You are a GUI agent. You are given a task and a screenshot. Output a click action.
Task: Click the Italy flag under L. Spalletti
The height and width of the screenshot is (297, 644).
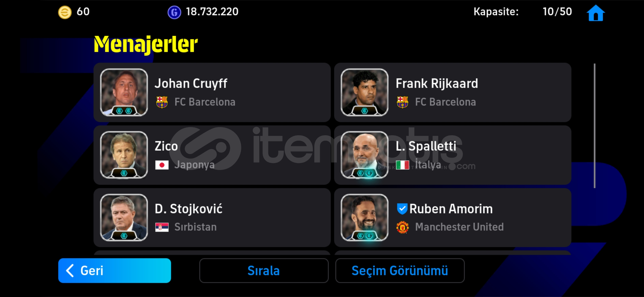[x=402, y=165]
